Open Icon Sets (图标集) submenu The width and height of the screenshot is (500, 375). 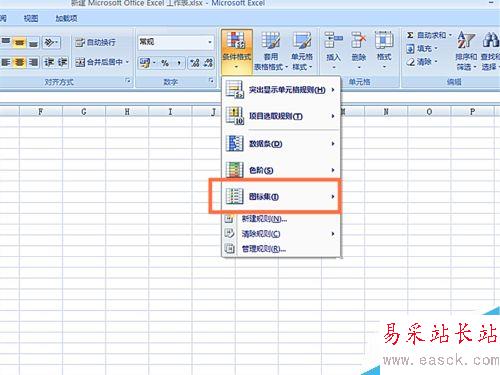tap(281, 197)
